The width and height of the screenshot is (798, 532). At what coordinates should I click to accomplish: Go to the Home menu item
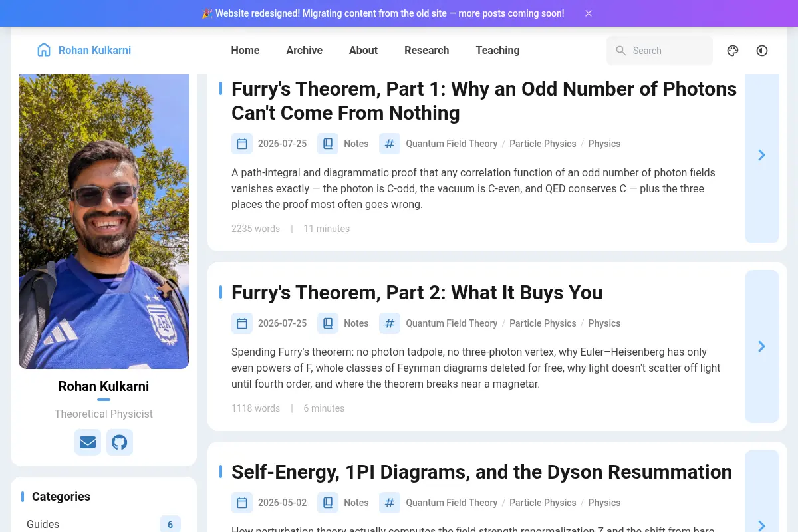pyautogui.click(x=245, y=51)
